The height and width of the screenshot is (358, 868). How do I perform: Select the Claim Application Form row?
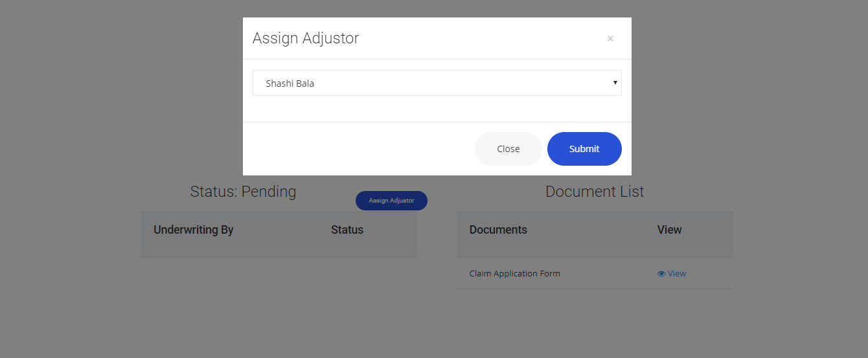pos(595,273)
